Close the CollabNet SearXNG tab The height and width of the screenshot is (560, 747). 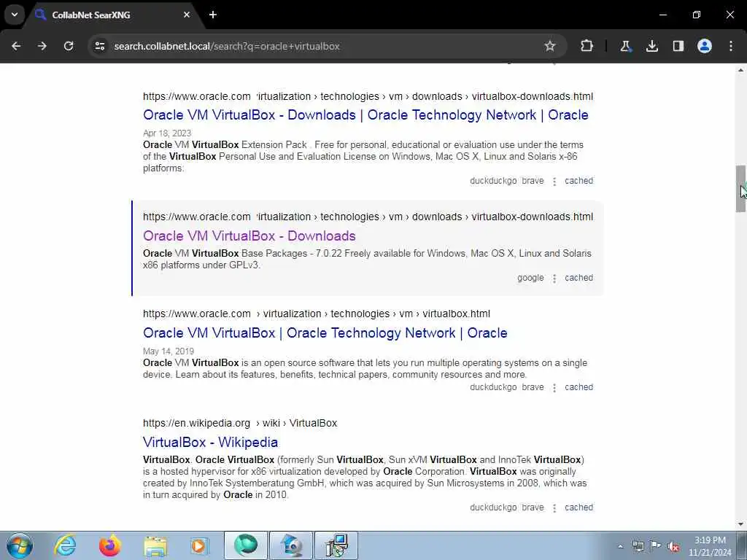pos(187,15)
